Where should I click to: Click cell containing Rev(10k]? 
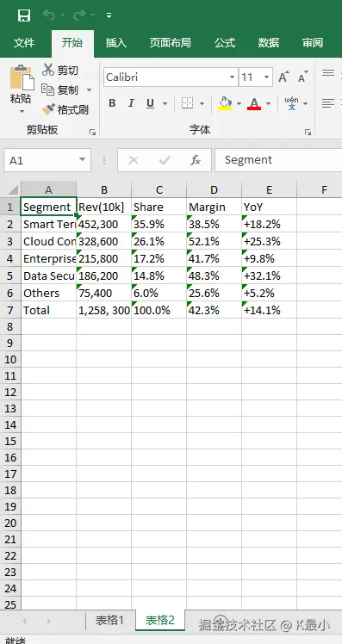104,207
